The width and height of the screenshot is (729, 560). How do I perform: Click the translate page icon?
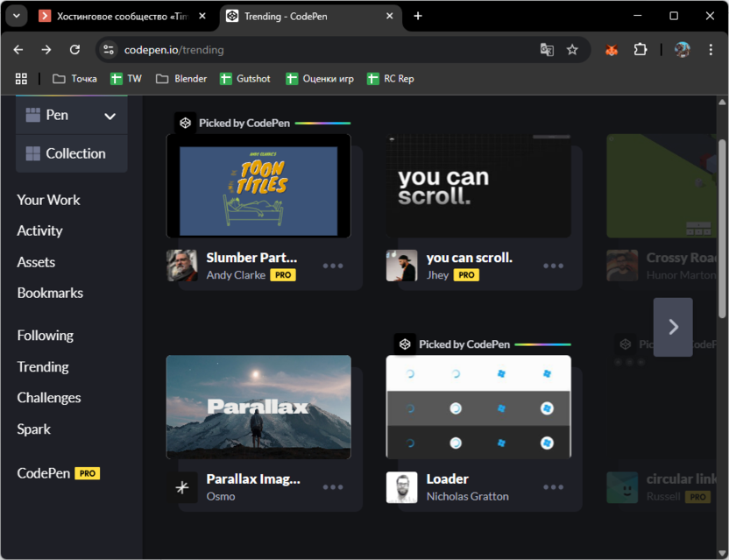547,49
